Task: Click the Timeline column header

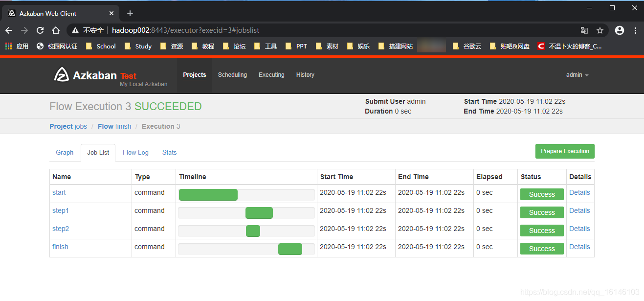Action: pyautogui.click(x=193, y=177)
